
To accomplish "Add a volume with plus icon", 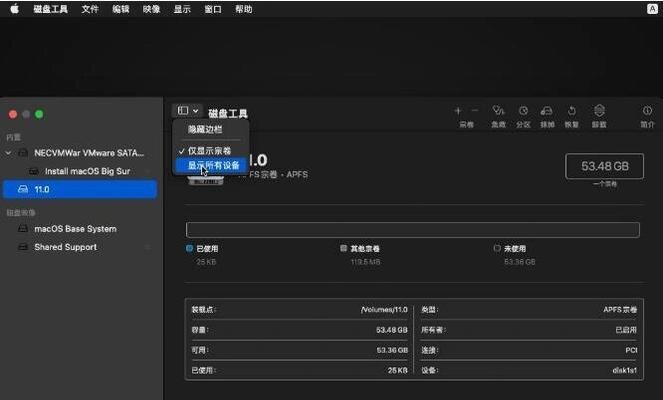I will (x=458, y=111).
